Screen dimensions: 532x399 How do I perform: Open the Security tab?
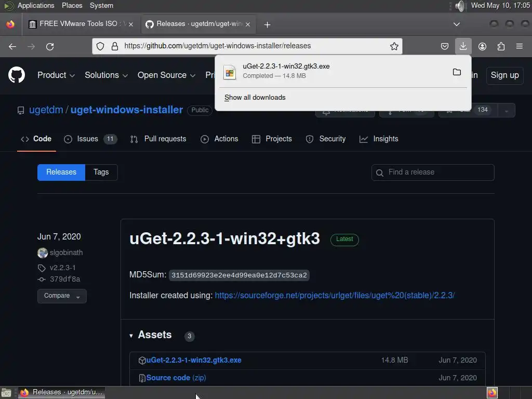326,139
